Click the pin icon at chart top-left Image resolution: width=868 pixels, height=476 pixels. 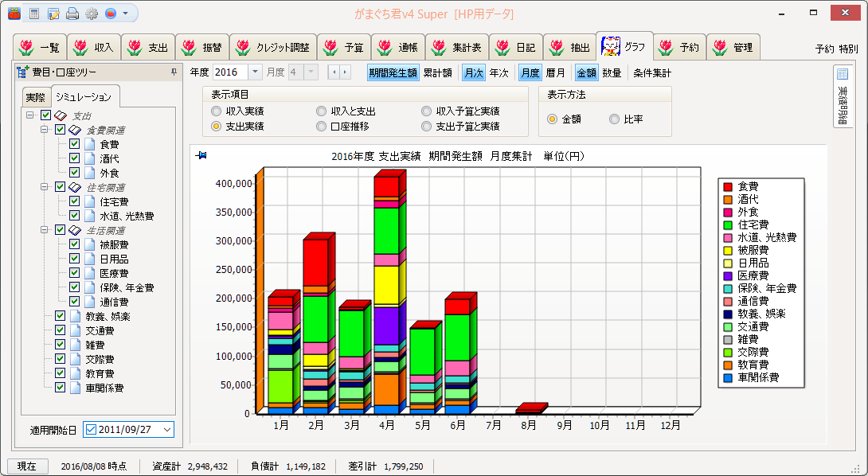(200, 156)
